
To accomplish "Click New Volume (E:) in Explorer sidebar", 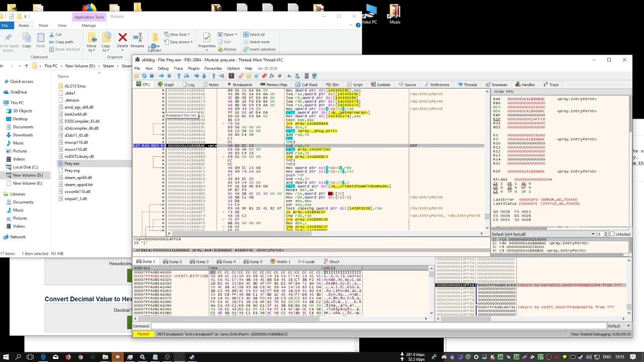I will click(28, 183).
